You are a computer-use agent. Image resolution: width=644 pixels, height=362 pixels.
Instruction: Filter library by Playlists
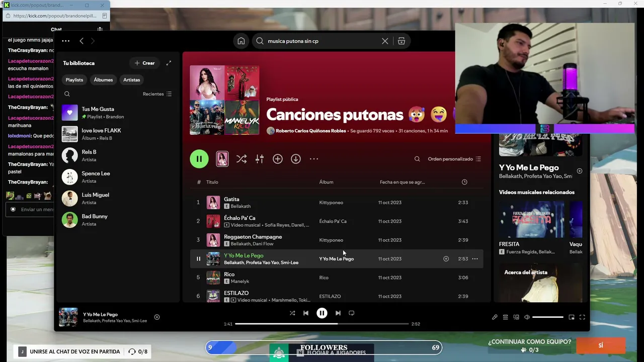[x=74, y=80]
